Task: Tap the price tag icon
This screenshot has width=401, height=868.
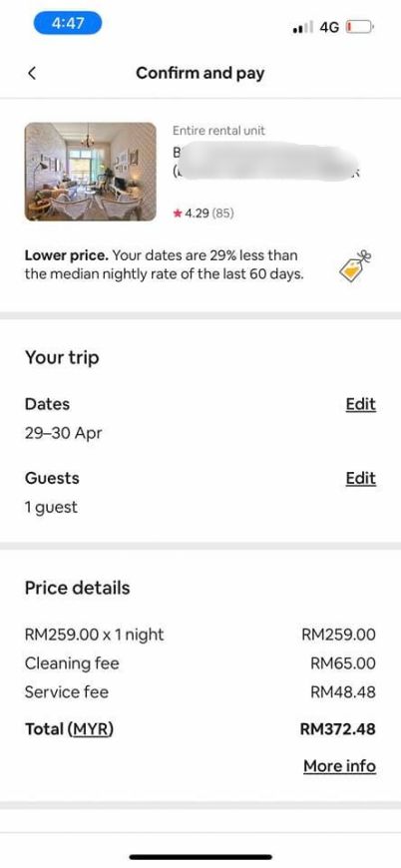Action: click(x=355, y=267)
